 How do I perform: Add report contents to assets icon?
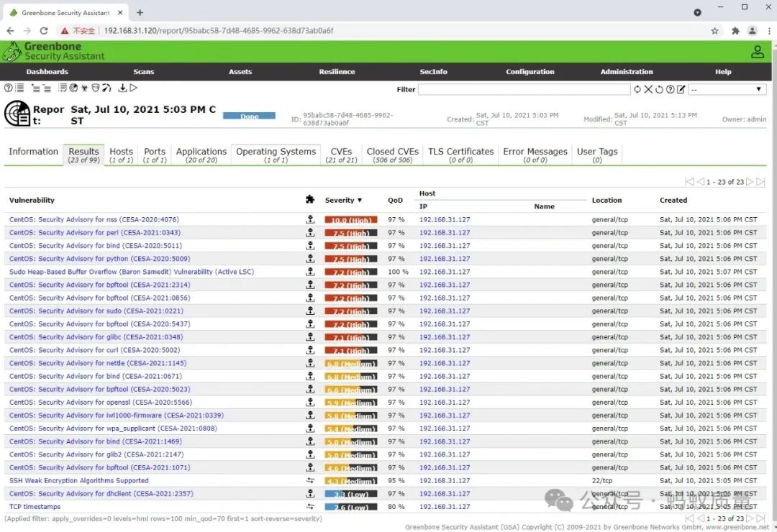(x=36, y=88)
